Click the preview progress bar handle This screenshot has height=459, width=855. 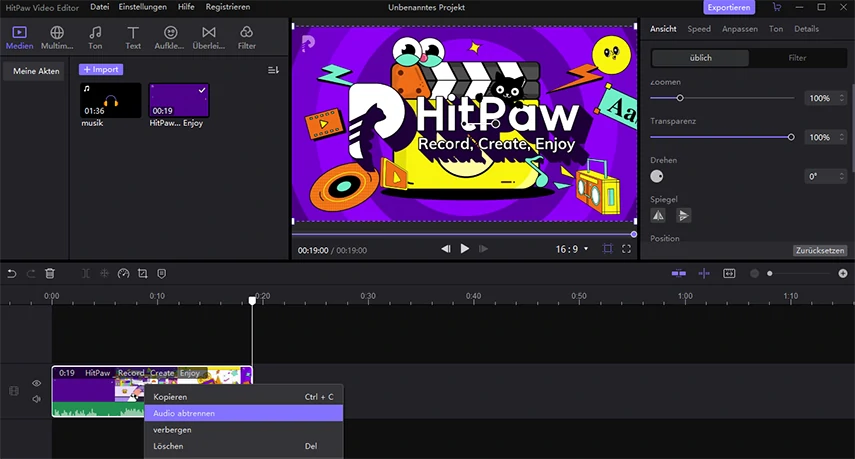click(x=634, y=234)
